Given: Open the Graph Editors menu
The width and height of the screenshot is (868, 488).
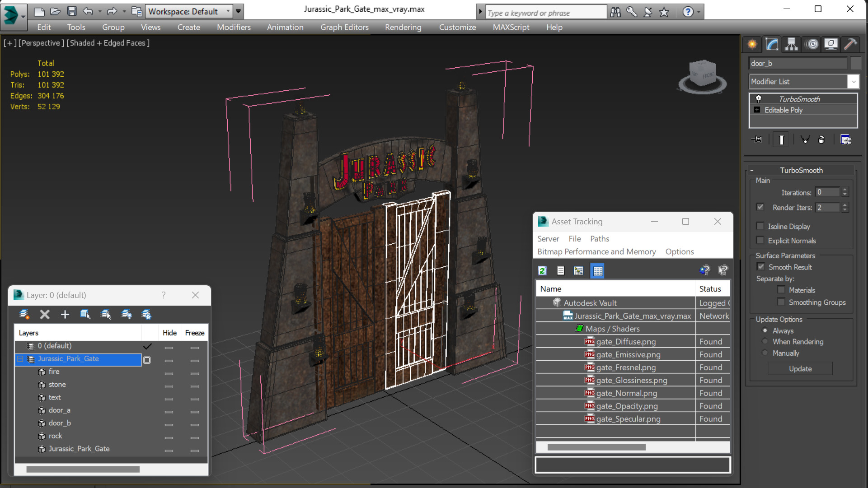Looking at the screenshot, I should point(344,27).
